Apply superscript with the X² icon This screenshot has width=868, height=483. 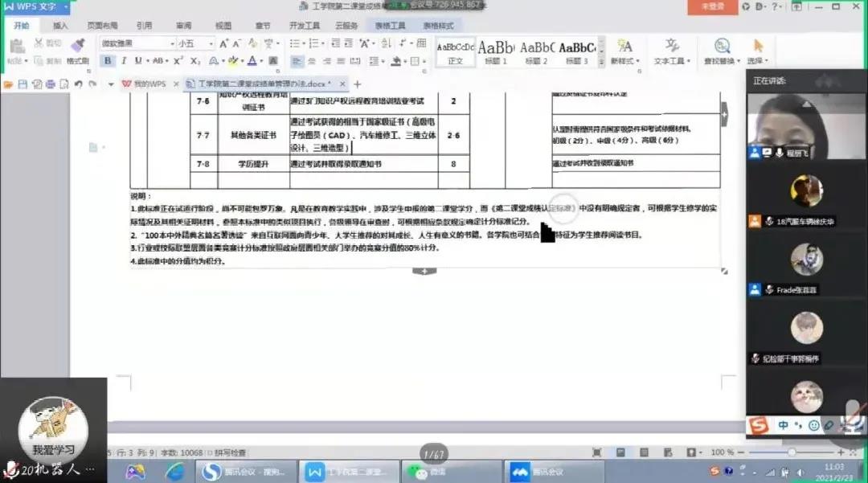tap(178, 61)
